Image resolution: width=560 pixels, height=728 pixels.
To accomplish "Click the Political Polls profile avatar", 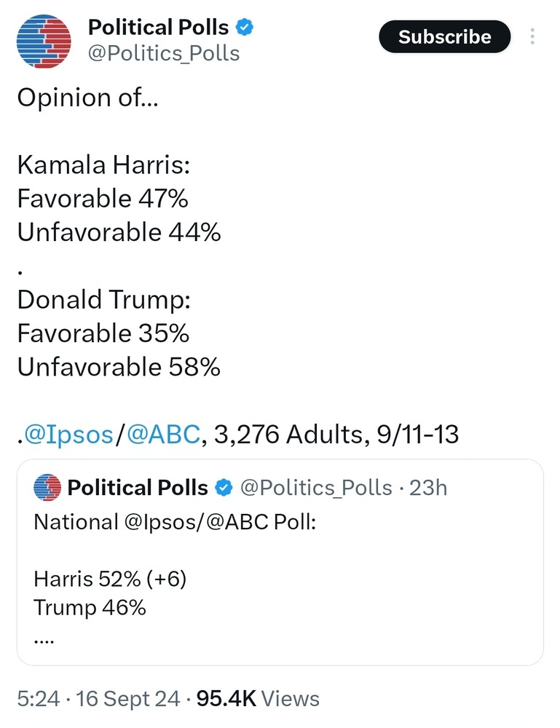I will [x=44, y=41].
